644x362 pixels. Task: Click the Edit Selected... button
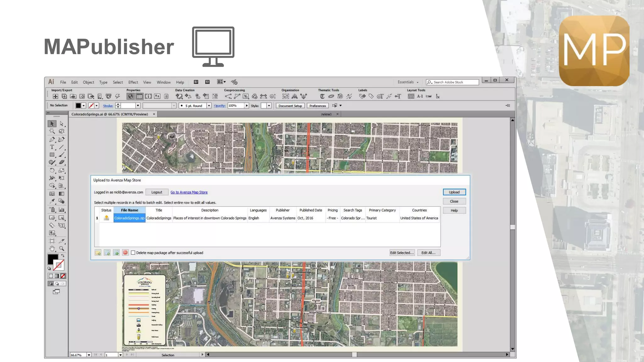tap(402, 253)
